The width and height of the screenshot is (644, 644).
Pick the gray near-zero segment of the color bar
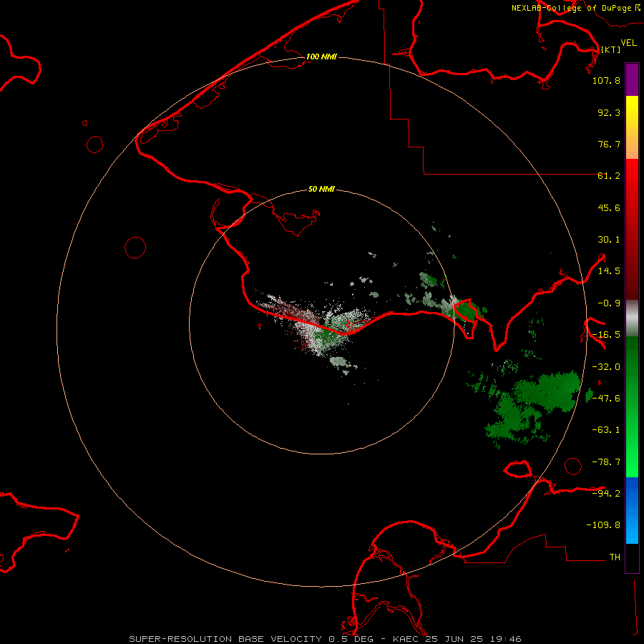tap(632, 318)
